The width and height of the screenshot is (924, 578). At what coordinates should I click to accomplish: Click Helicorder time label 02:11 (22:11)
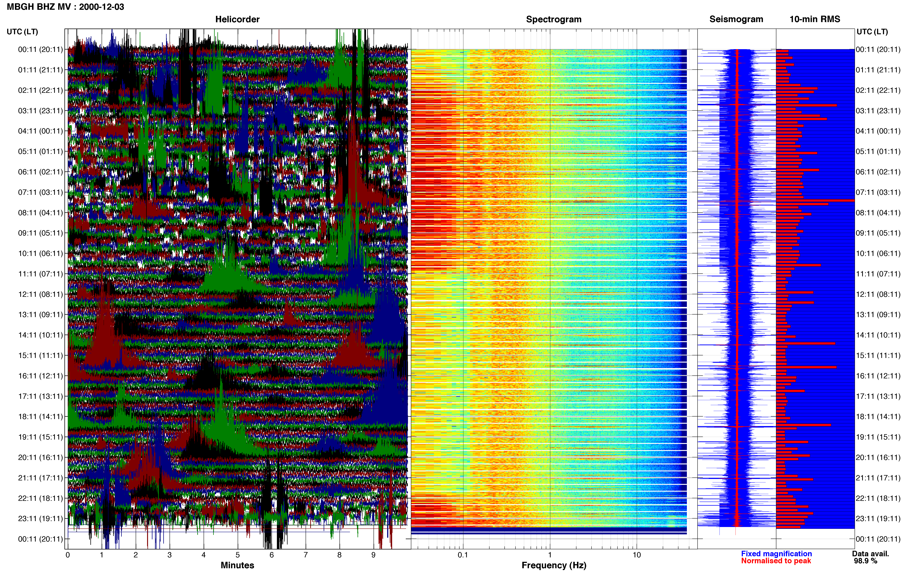pos(41,90)
